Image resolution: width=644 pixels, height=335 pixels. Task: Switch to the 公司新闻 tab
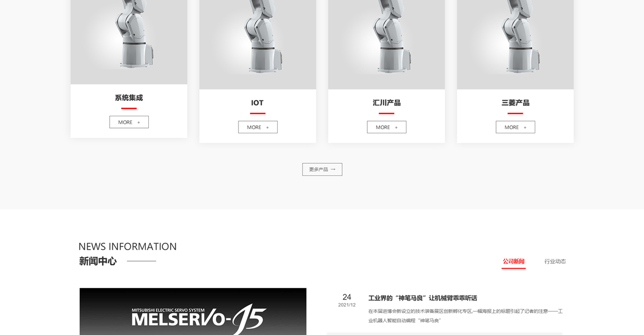pyautogui.click(x=514, y=261)
